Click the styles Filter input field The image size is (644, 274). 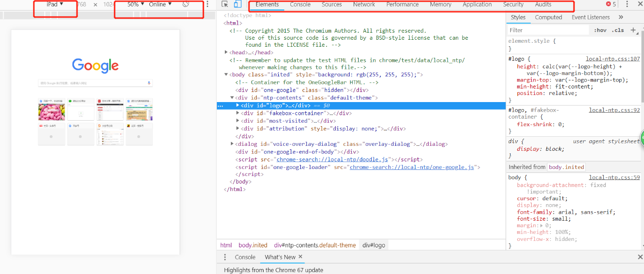(x=547, y=30)
